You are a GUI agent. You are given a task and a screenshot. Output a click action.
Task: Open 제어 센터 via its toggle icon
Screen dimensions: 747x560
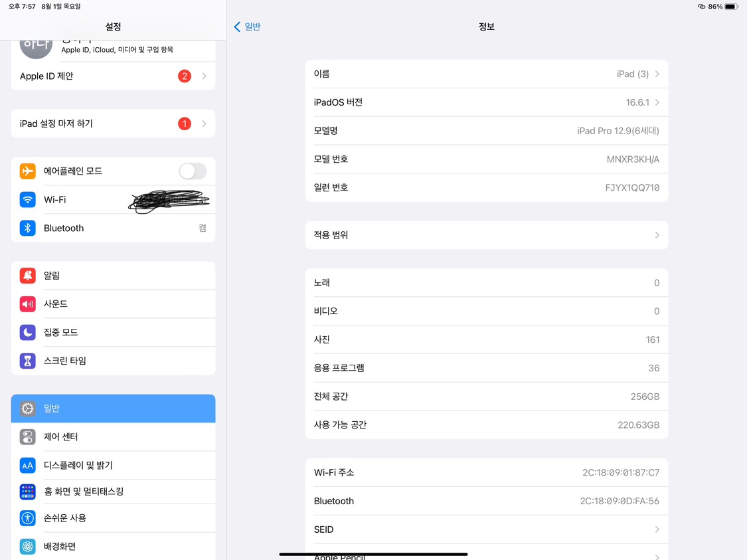(x=27, y=437)
